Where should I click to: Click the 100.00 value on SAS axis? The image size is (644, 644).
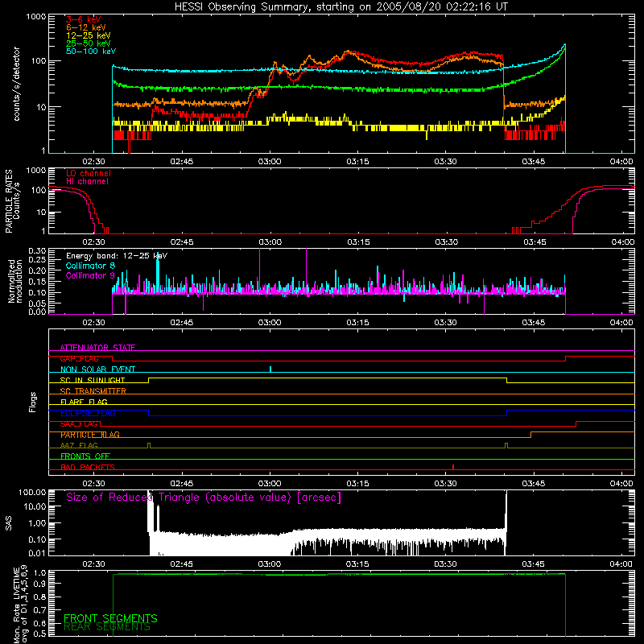tap(32, 492)
